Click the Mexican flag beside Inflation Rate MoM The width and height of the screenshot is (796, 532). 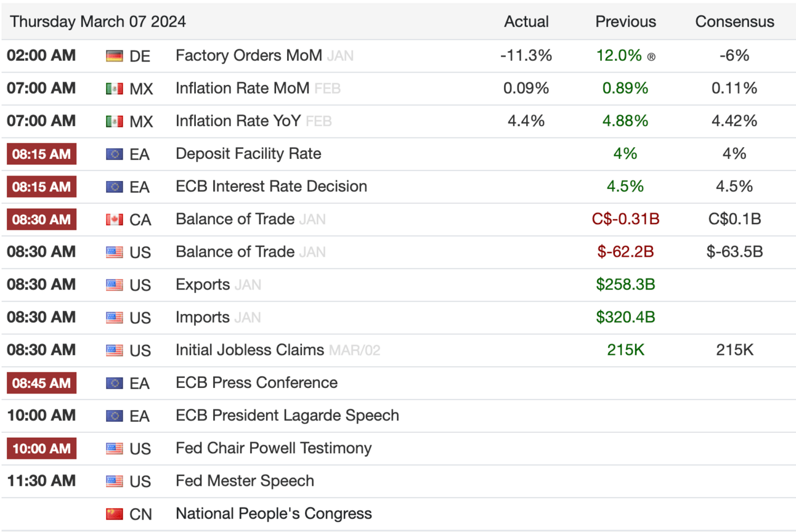[114, 89]
